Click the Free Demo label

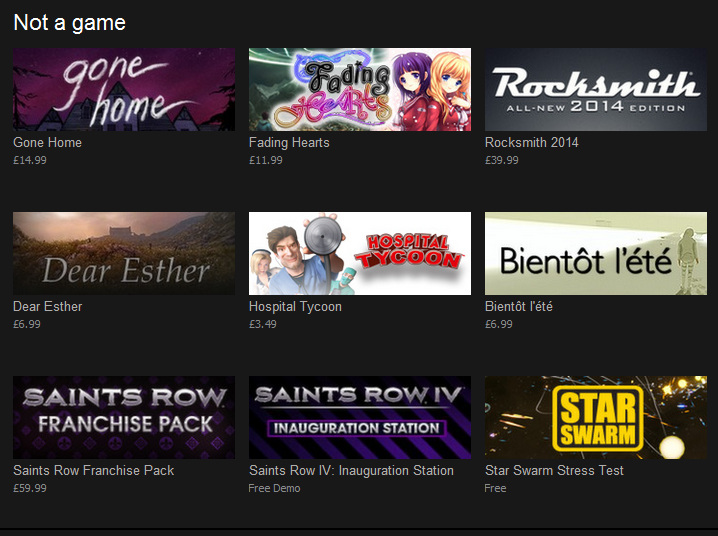(x=274, y=488)
